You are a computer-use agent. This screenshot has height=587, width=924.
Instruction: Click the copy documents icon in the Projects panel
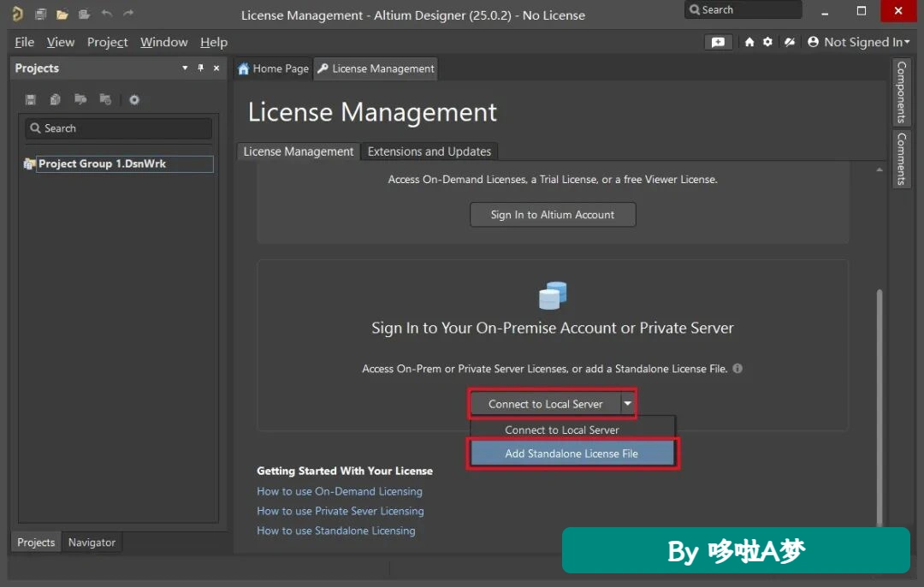point(56,99)
